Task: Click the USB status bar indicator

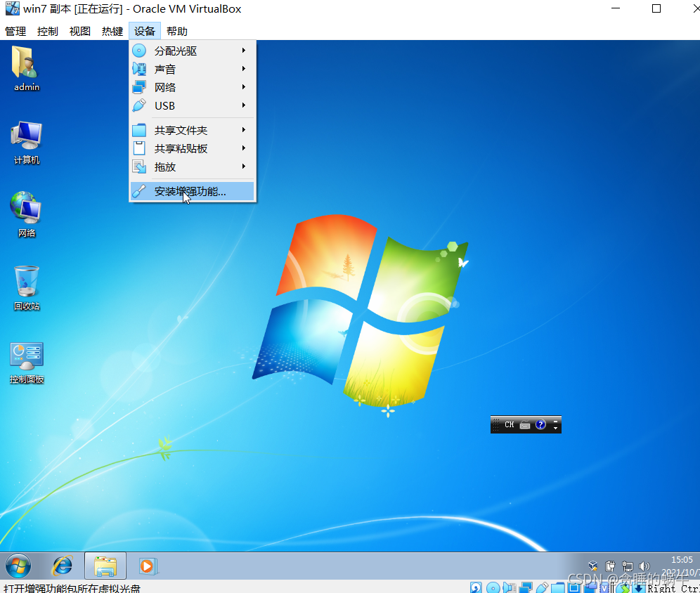Action: [x=542, y=587]
